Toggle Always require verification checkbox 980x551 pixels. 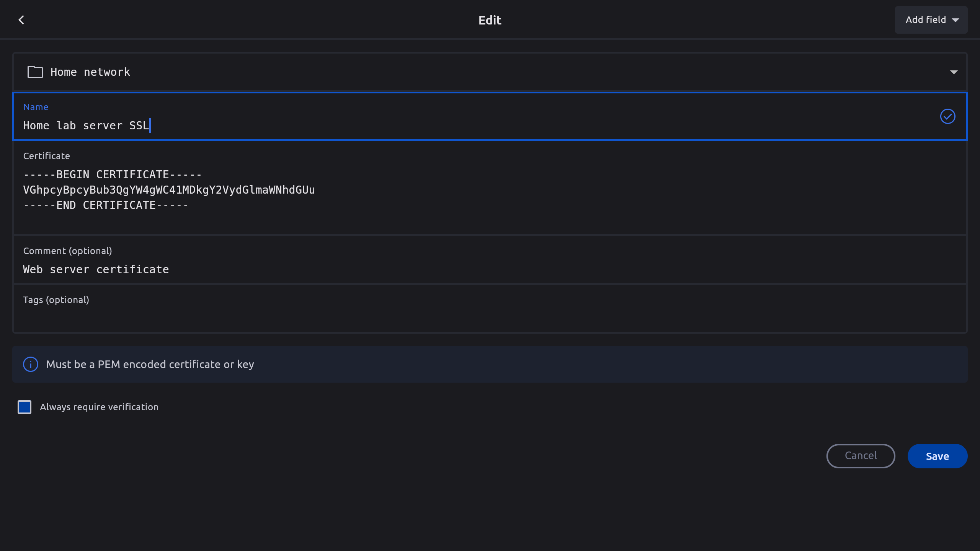click(24, 407)
